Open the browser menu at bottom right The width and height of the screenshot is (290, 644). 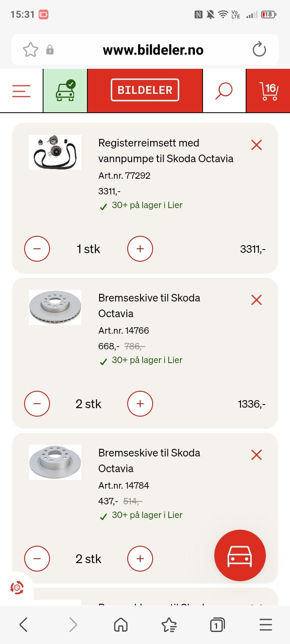click(266, 625)
